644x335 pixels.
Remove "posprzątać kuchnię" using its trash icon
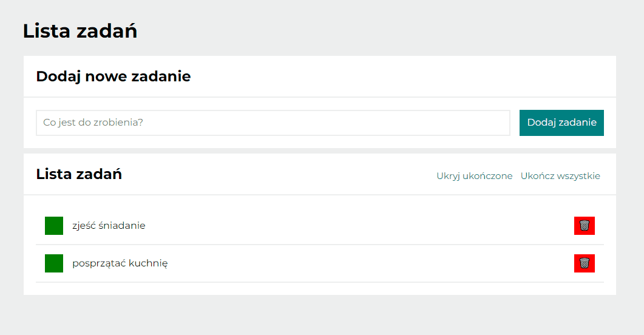click(584, 263)
